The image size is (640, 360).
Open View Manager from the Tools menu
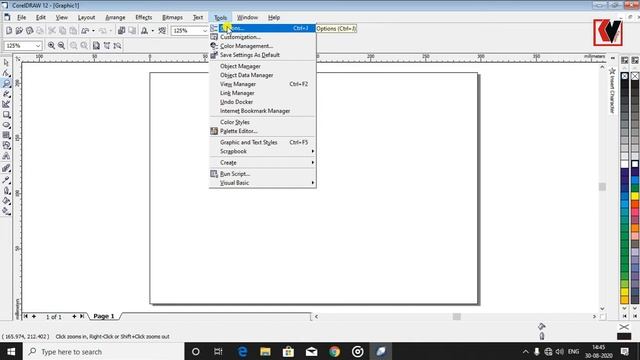pyautogui.click(x=263, y=84)
